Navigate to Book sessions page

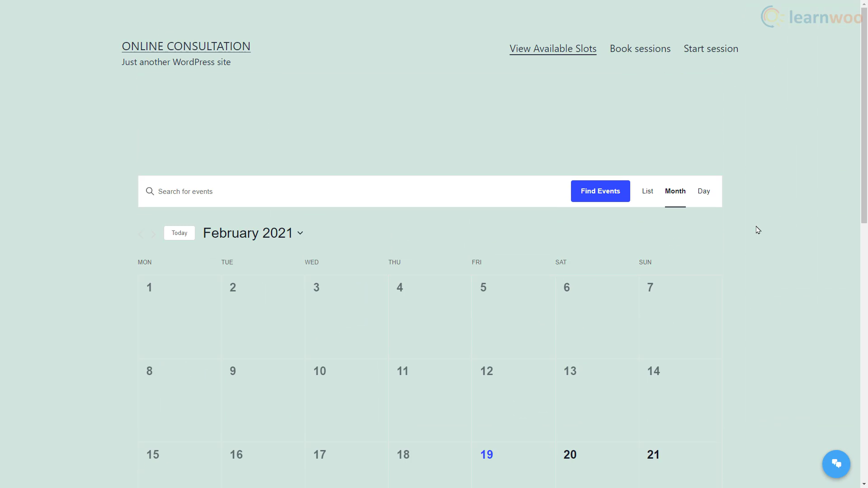pos(640,48)
